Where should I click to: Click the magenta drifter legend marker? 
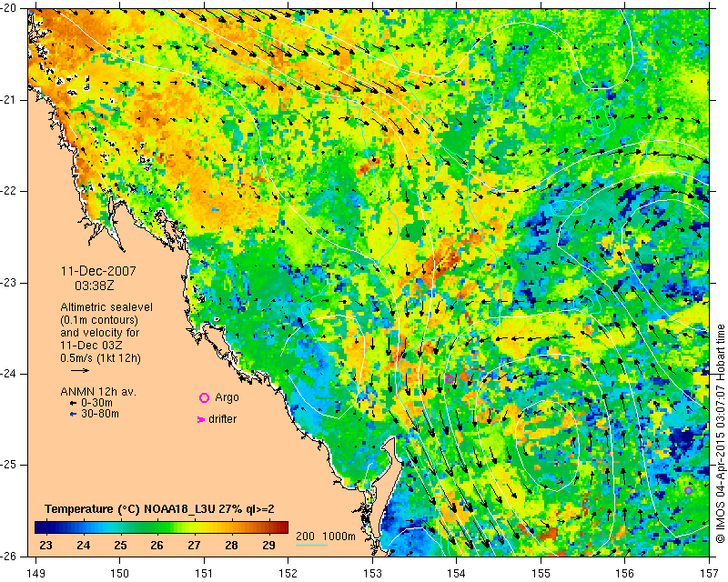(x=201, y=419)
